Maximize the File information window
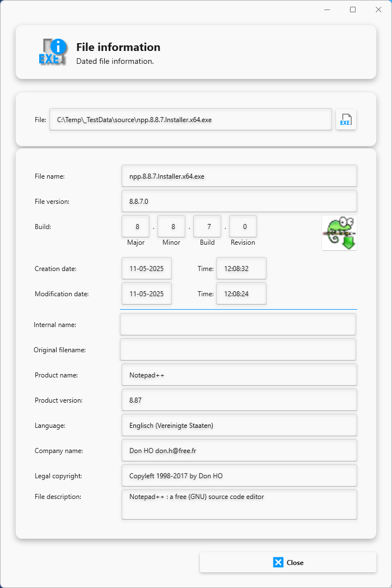The width and height of the screenshot is (392, 588). 353,10
